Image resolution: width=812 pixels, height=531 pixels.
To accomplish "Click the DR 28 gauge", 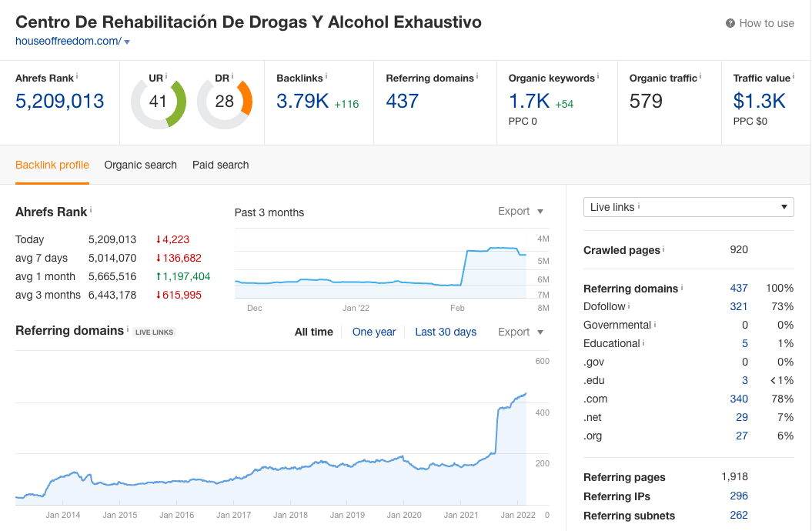I will [224, 102].
